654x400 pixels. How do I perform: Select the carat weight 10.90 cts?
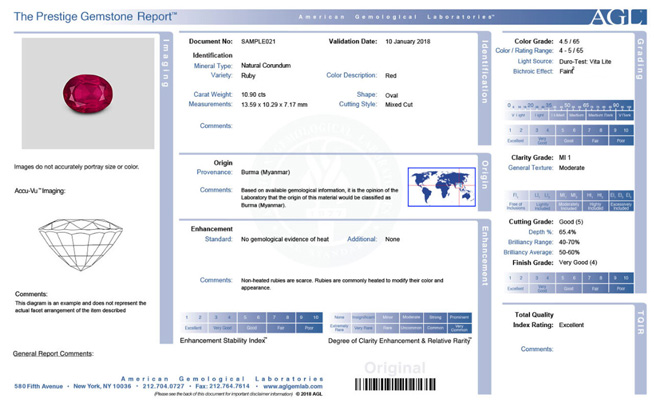253,95
